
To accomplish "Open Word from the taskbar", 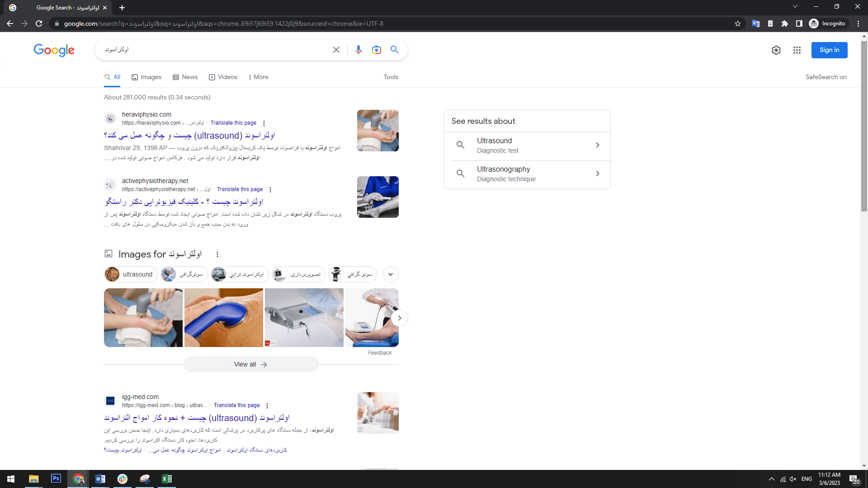I will pyautogui.click(x=100, y=479).
